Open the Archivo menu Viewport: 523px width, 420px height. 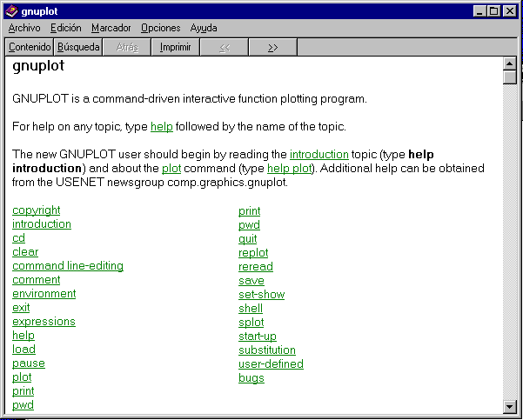point(24,28)
